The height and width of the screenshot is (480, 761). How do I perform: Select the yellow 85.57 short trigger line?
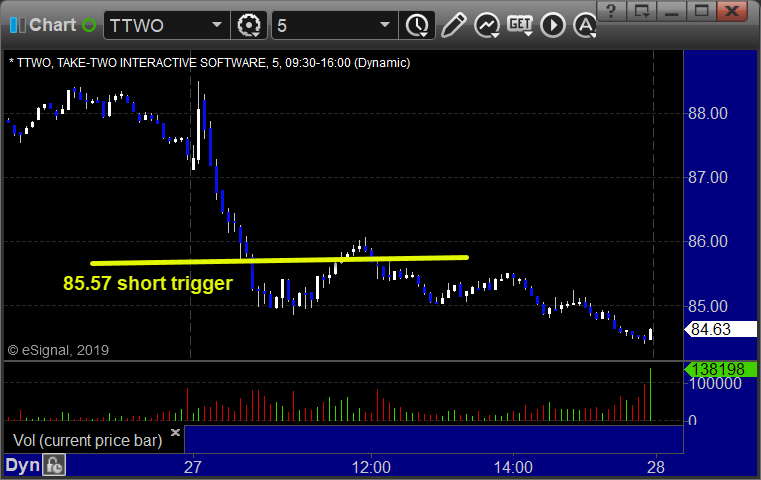click(279, 261)
